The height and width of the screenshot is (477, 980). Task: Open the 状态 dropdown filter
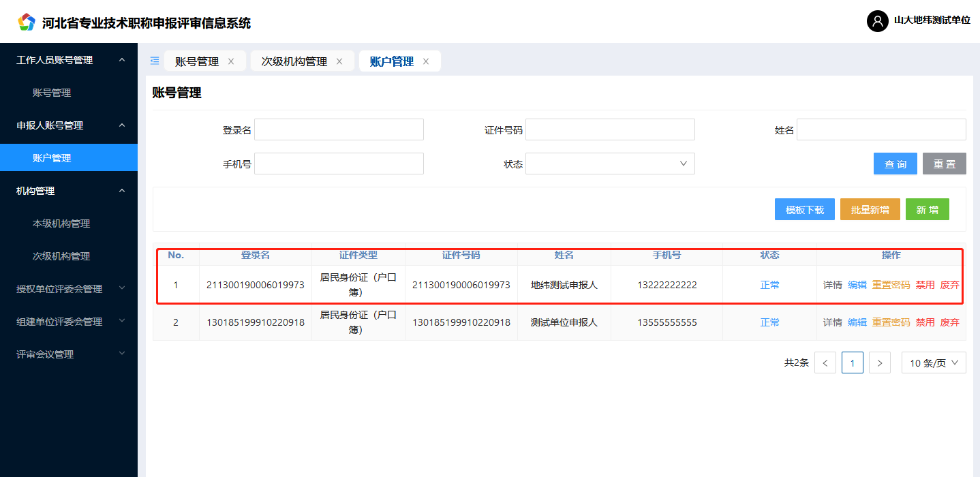point(610,164)
